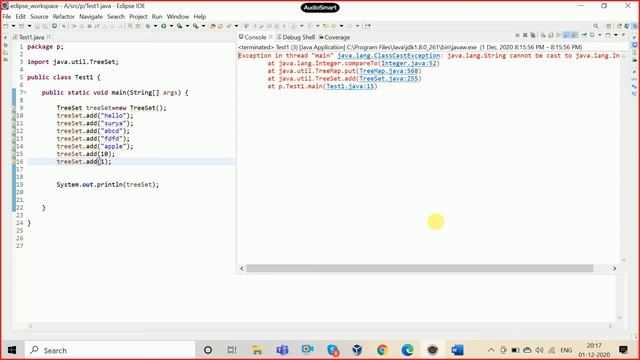Open the Source menu
The width and height of the screenshot is (640, 360).
(39, 16)
